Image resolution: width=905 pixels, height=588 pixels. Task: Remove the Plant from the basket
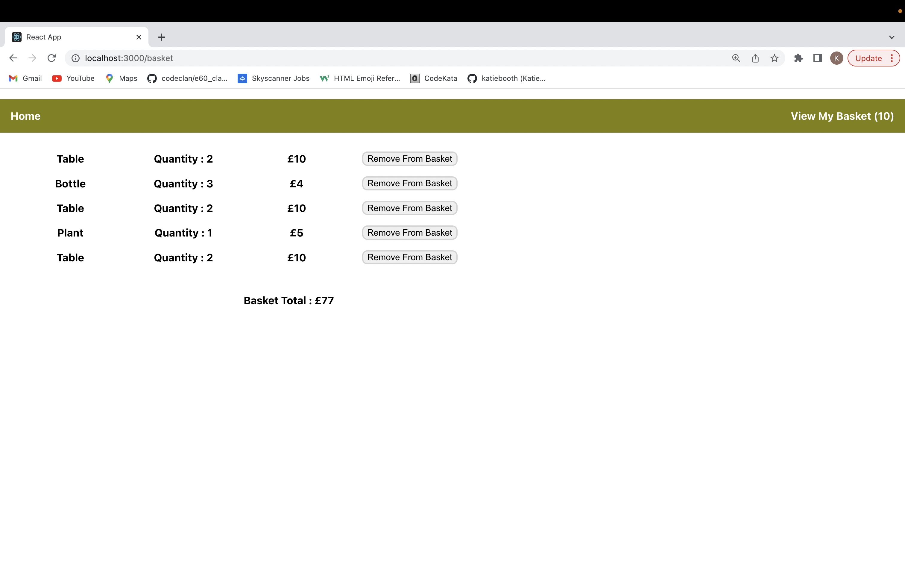409,232
